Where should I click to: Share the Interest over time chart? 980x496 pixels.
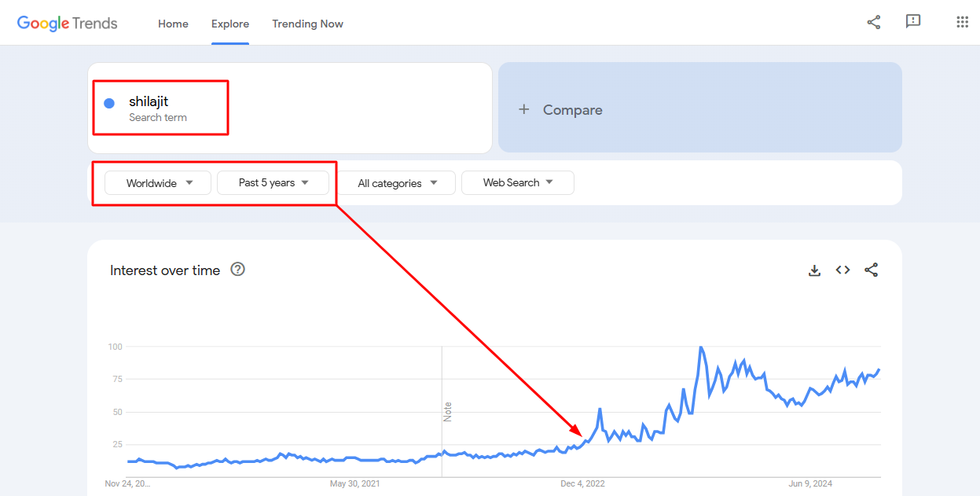(871, 270)
